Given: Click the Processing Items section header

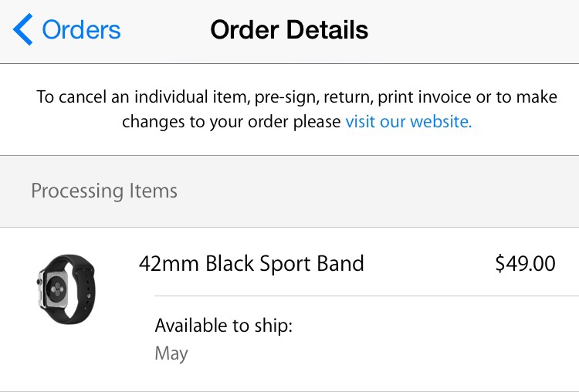Looking at the screenshot, I should (104, 191).
